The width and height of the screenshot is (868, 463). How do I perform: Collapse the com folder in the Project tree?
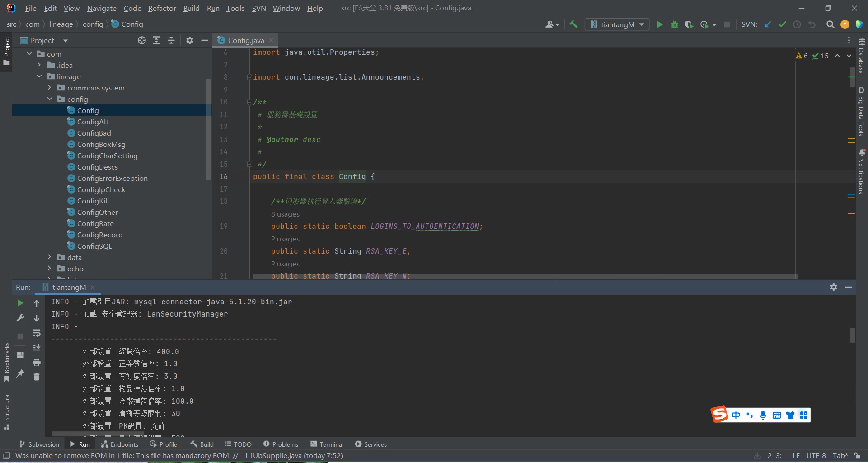click(29, 54)
